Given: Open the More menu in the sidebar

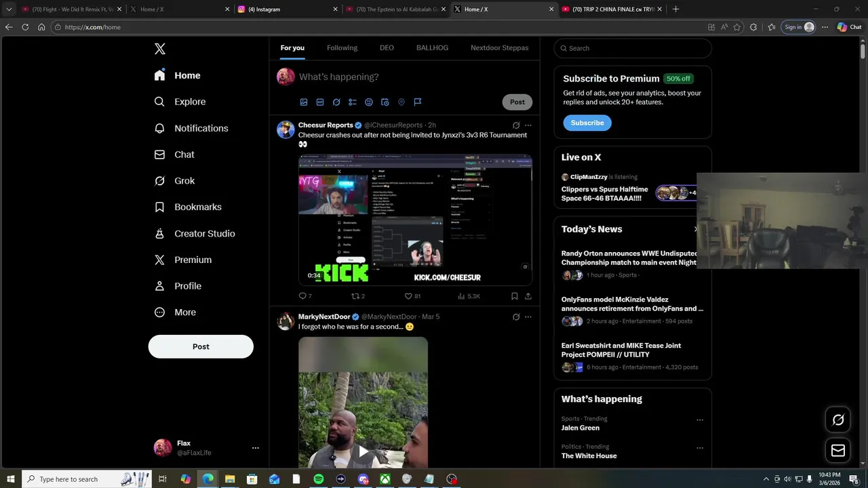Looking at the screenshot, I should coord(175,312).
